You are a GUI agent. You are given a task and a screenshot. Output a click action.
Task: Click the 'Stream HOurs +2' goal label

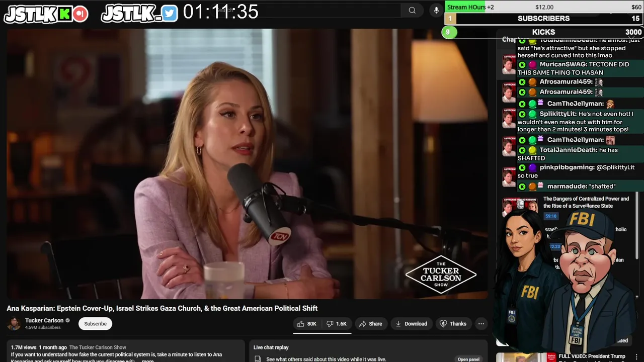pos(470,7)
